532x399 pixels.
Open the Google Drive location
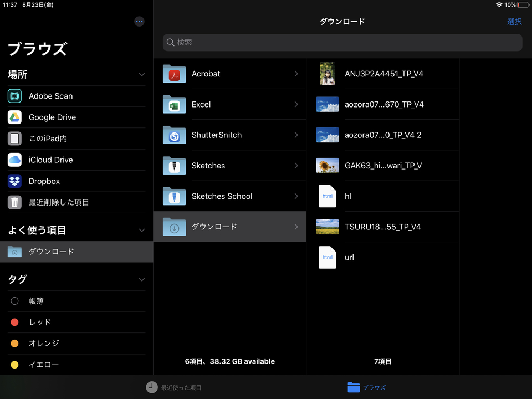click(76, 117)
